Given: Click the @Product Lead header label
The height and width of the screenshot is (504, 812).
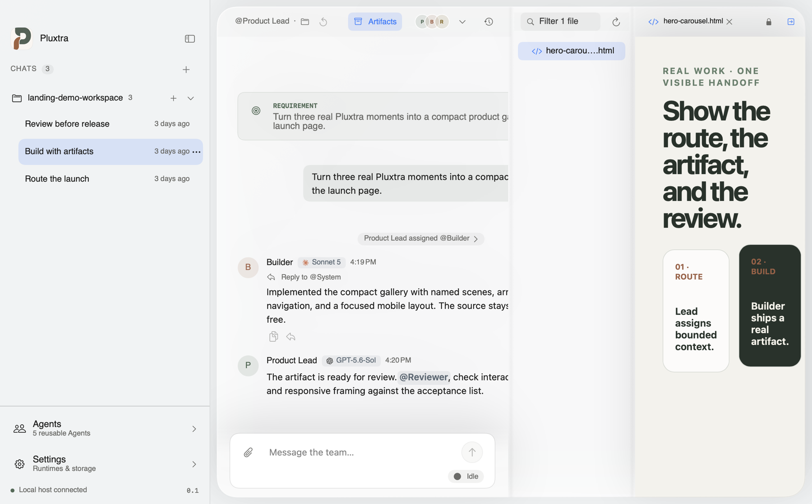Looking at the screenshot, I should tap(262, 21).
